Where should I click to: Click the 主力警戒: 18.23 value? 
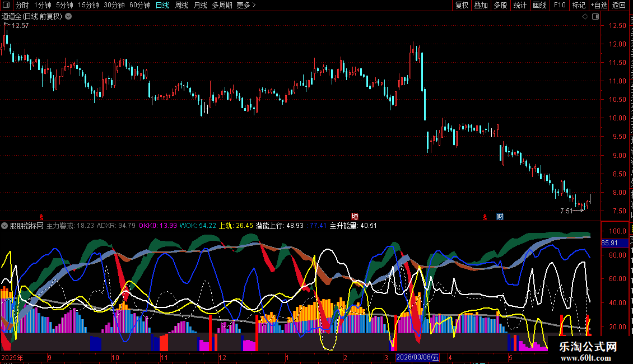click(70, 226)
